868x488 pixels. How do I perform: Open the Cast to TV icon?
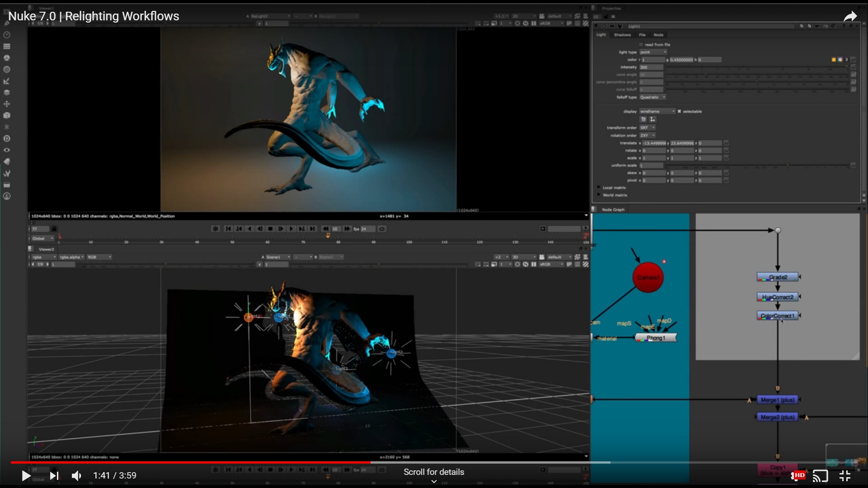click(820, 475)
